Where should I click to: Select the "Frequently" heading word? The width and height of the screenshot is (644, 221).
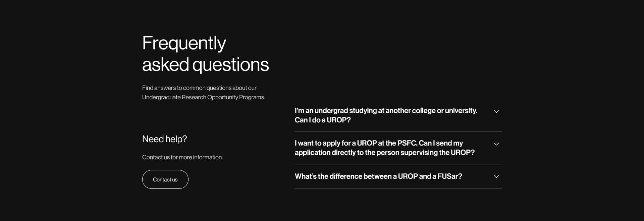point(184,44)
